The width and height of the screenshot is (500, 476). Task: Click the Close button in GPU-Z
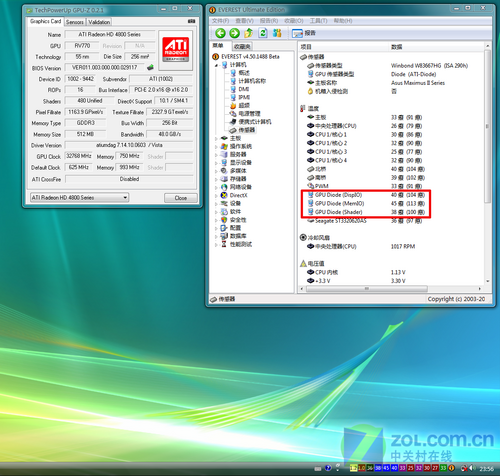(x=181, y=198)
